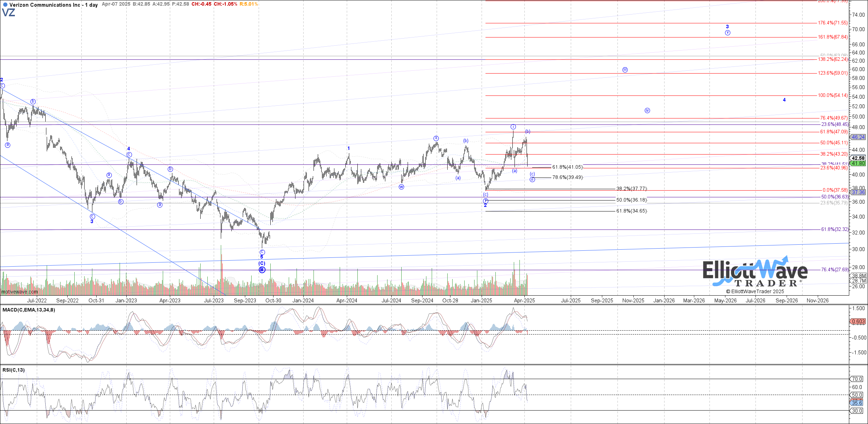Select the circled B wave label
This screenshot has width=868, height=424.
(x=262, y=270)
